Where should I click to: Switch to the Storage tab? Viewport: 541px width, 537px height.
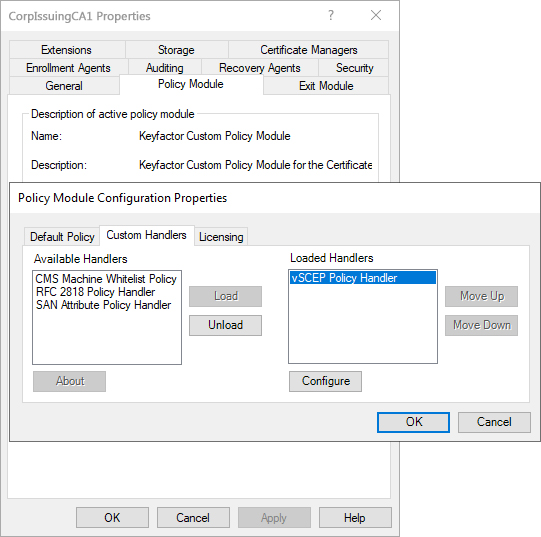(x=176, y=50)
